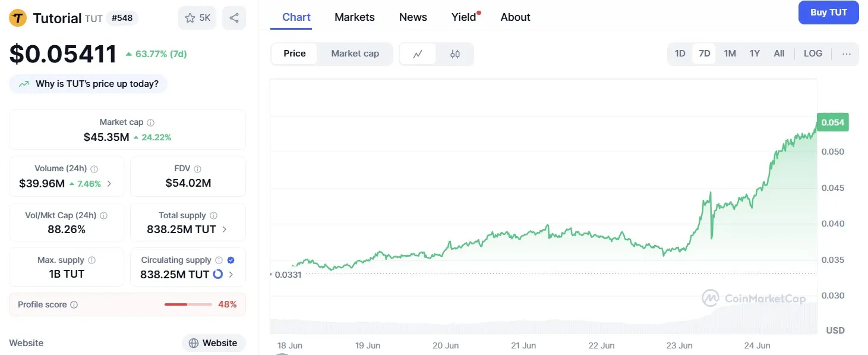The width and height of the screenshot is (868, 355).
Task: Show Market cap info tooltip icon
Action: 150,122
